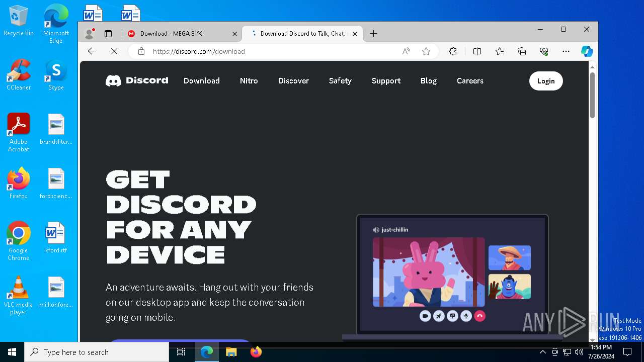Open the network tray icon
This screenshot has height=362, width=644.
(x=567, y=352)
